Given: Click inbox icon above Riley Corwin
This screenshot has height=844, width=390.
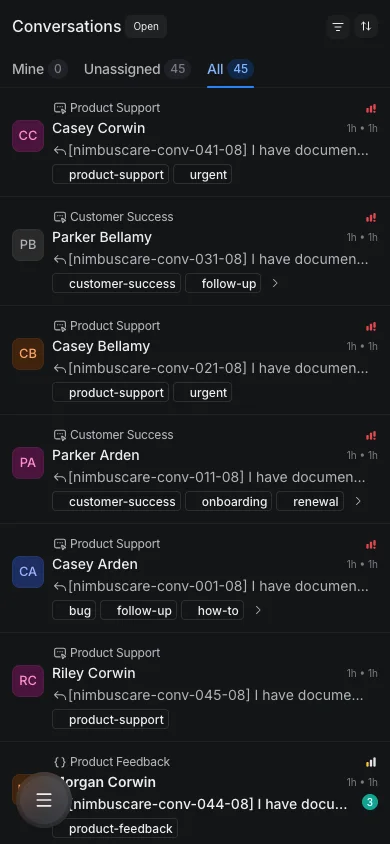Looking at the screenshot, I should pos(60,653).
